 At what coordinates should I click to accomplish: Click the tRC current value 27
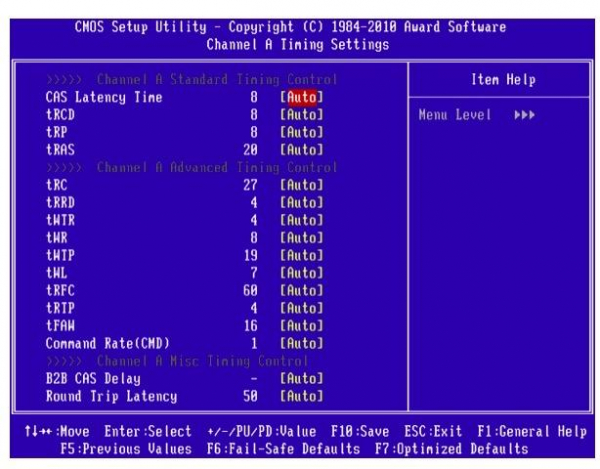point(250,185)
